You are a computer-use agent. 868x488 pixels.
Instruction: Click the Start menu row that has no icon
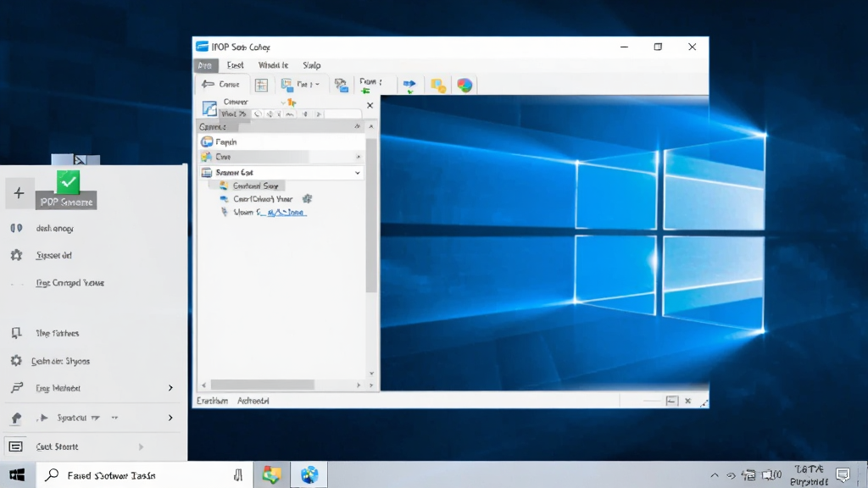93,283
